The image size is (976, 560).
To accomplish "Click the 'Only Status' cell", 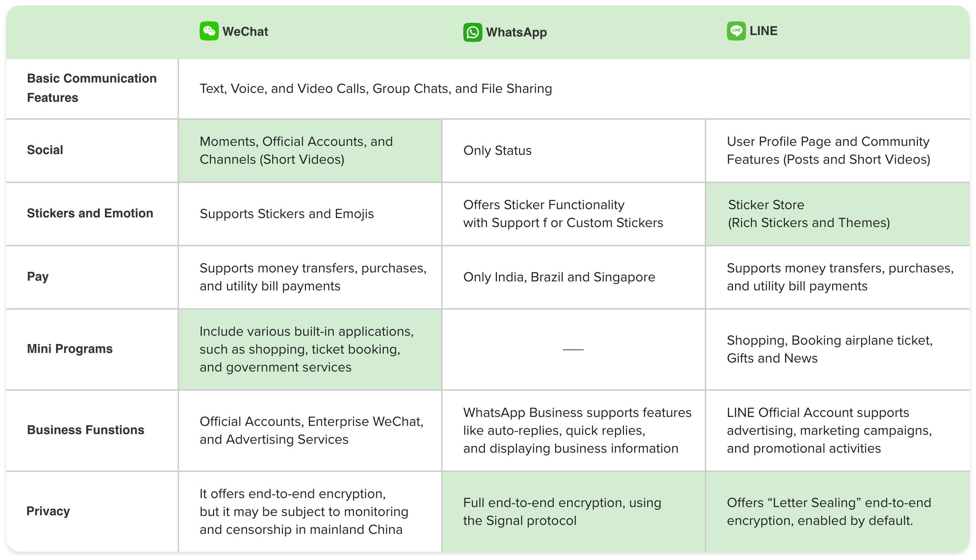I will coord(497,150).
